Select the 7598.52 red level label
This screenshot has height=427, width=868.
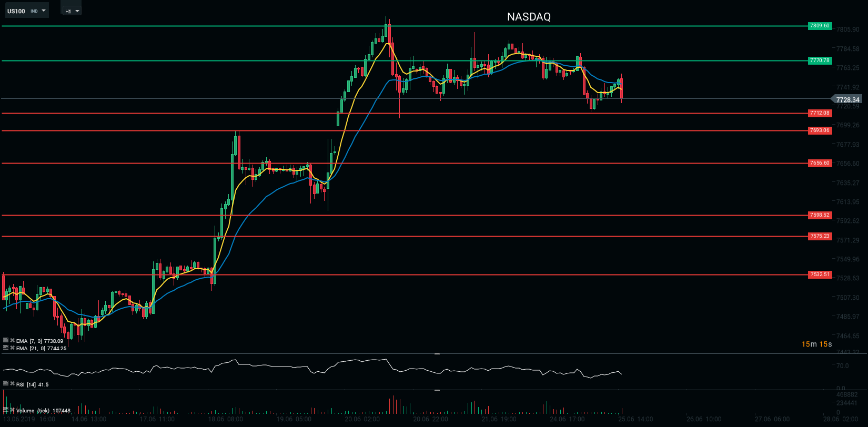pos(820,215)
